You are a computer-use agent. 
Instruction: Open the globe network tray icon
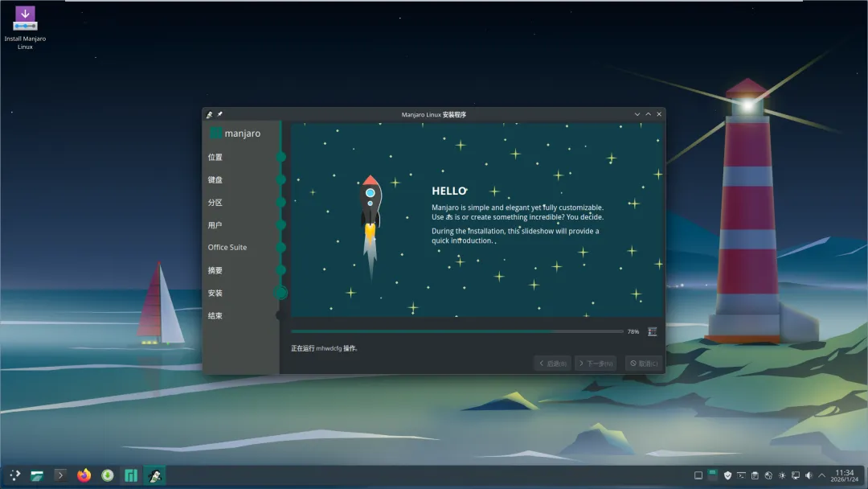coord(768,475)
